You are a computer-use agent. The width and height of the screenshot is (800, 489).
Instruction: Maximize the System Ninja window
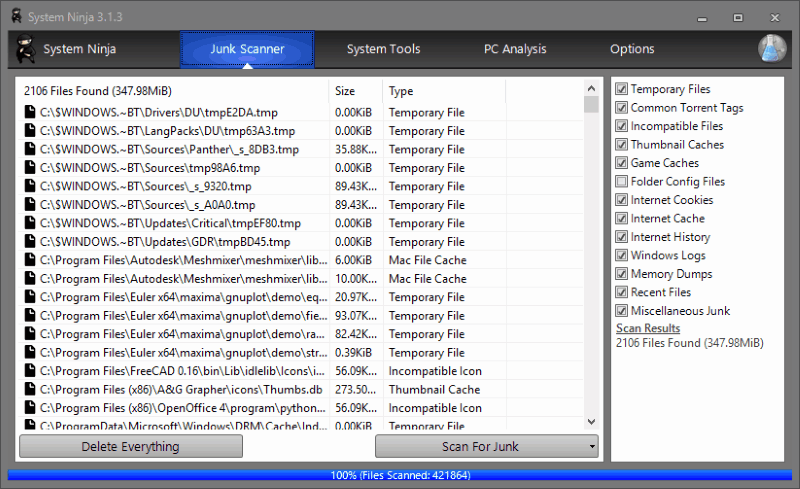tap(738, 18)
